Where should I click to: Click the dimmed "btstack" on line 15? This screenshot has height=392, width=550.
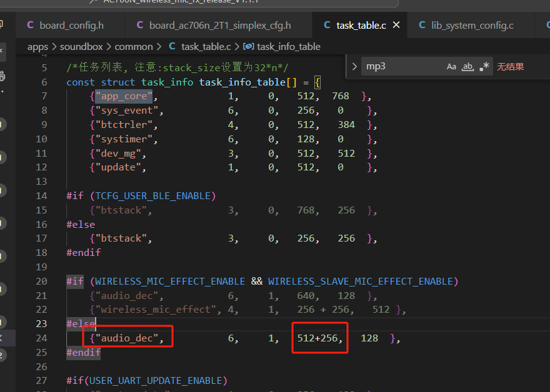121,210
